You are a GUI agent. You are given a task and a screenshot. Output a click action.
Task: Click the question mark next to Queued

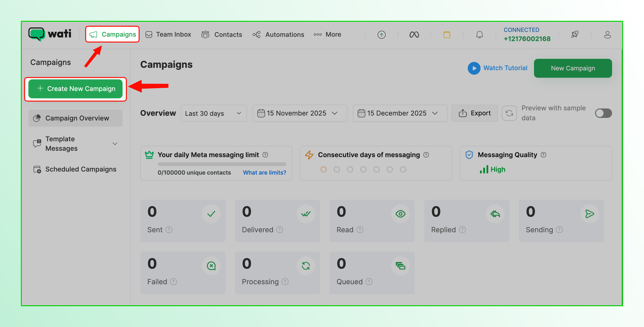369,282
